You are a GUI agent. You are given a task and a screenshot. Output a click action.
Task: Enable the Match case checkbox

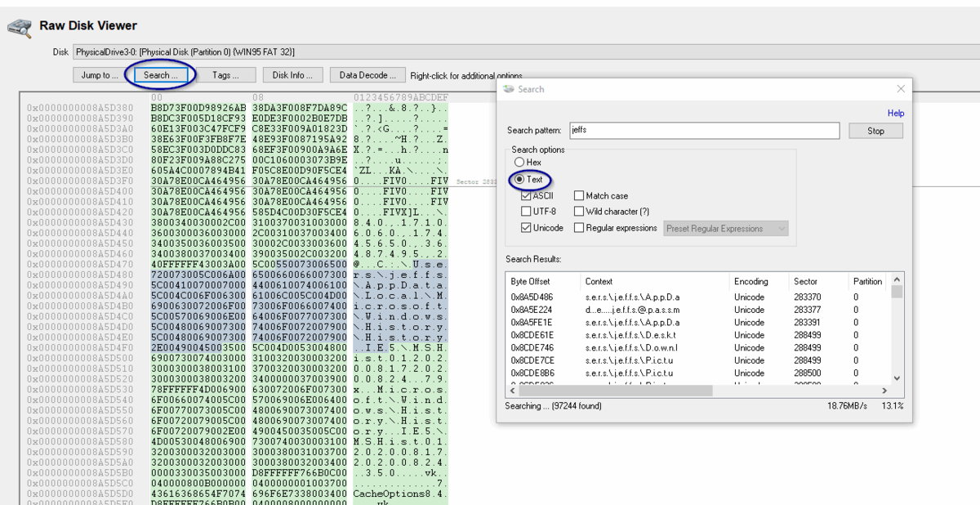[x=579, y=195]
